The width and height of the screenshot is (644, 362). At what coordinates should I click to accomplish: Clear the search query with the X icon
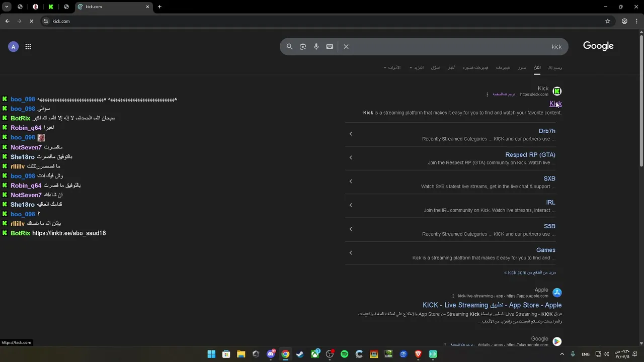(346, 47)
